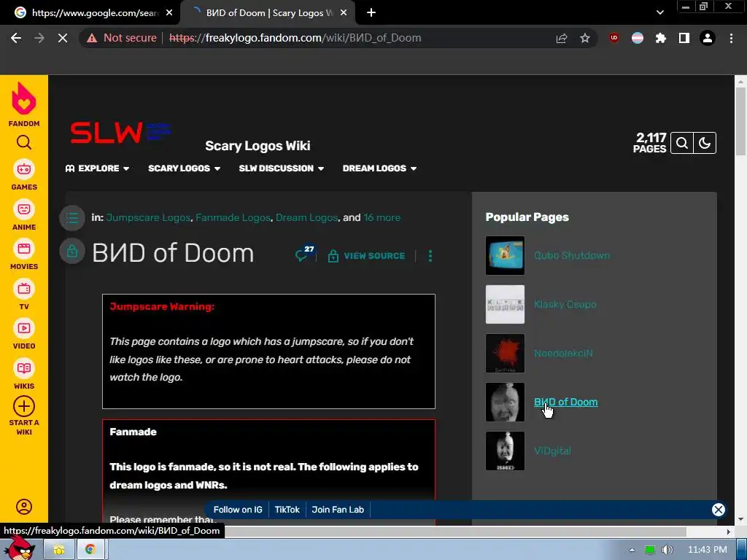
Task: Toggle the browser side panel icon
Action: click(x=684, y=38)
